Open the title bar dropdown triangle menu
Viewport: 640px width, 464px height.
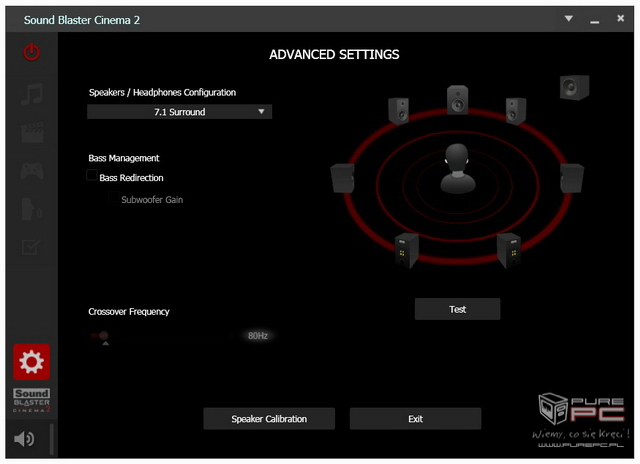click(x=569, y=19)
